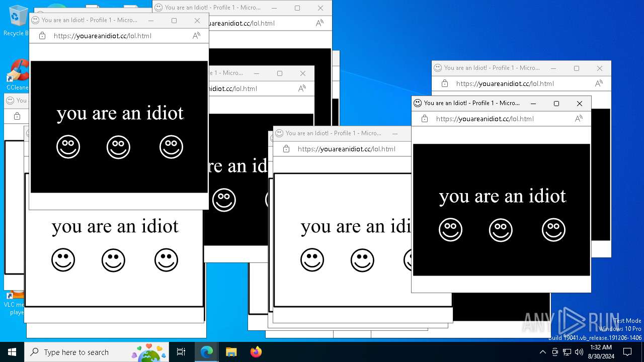The image size is (644, 362).
Task: Open File Explorer from the taskbar
Action: [x=231, y=352]
